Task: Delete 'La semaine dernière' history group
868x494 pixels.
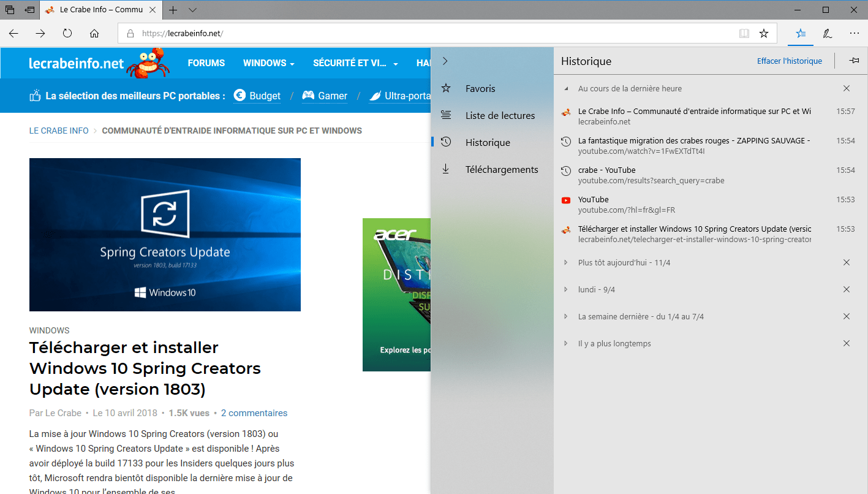Action: tap(847, 316)
